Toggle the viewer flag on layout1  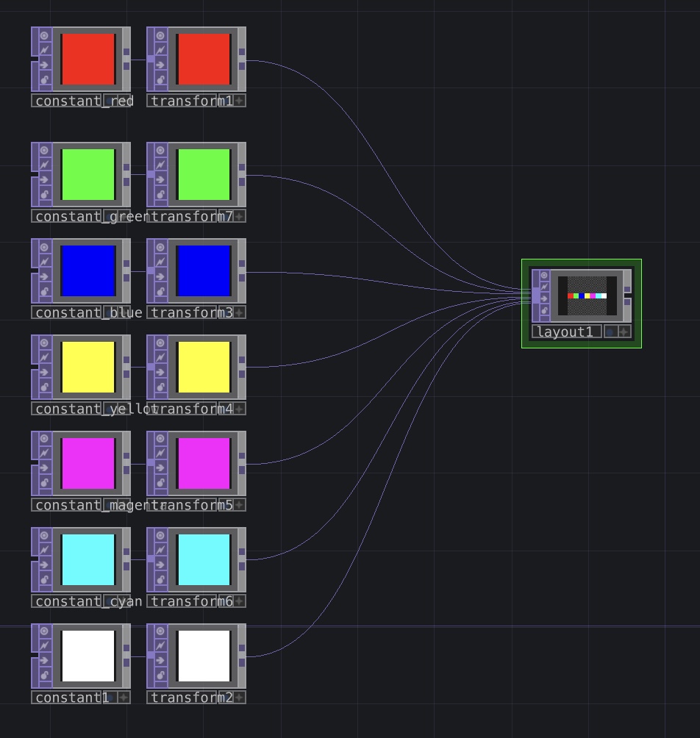(544, 276)
